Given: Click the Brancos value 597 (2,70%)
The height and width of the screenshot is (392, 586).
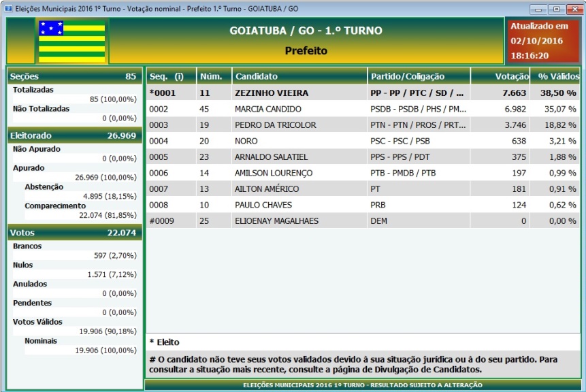Looking at the screenshot, I should 115,256.
